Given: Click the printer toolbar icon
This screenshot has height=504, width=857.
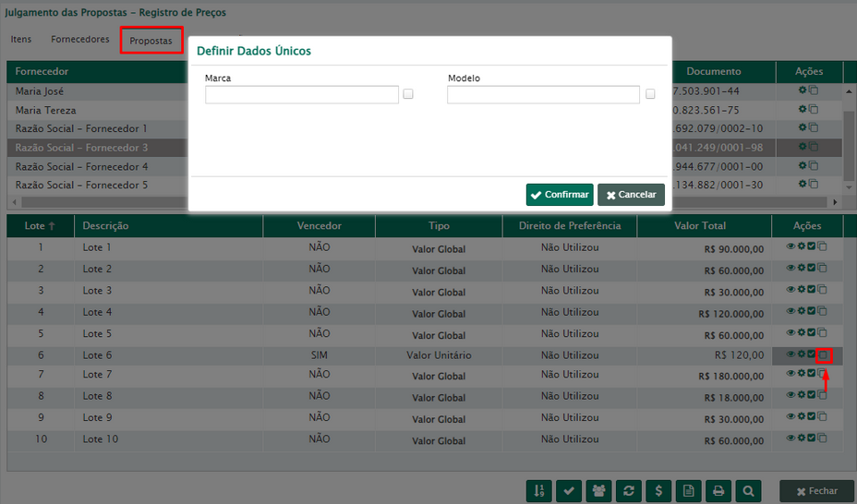Looking at the screenshot, I should coord(718,491).
